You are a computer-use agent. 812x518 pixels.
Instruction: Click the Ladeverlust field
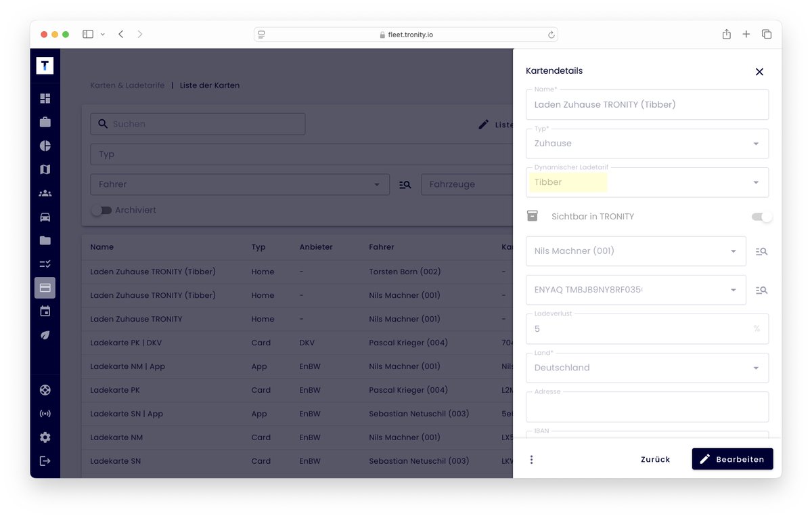(647, 329)
